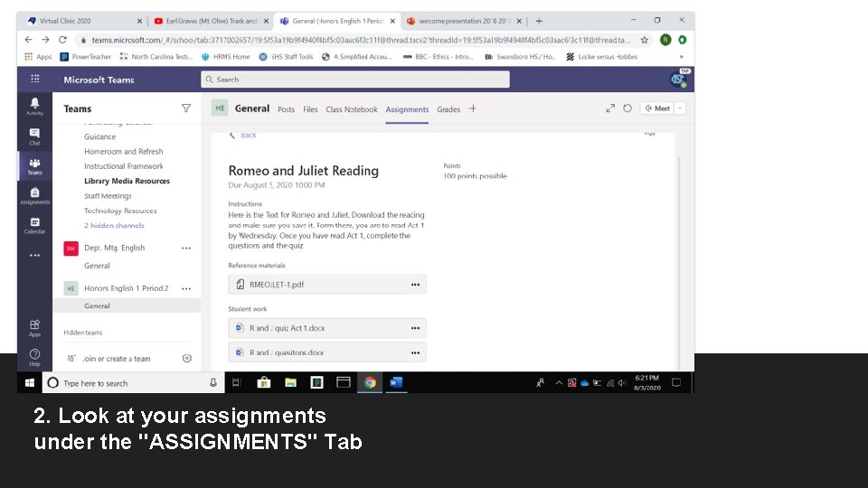
Task: Select the Assignments tab
Action: 407,109
